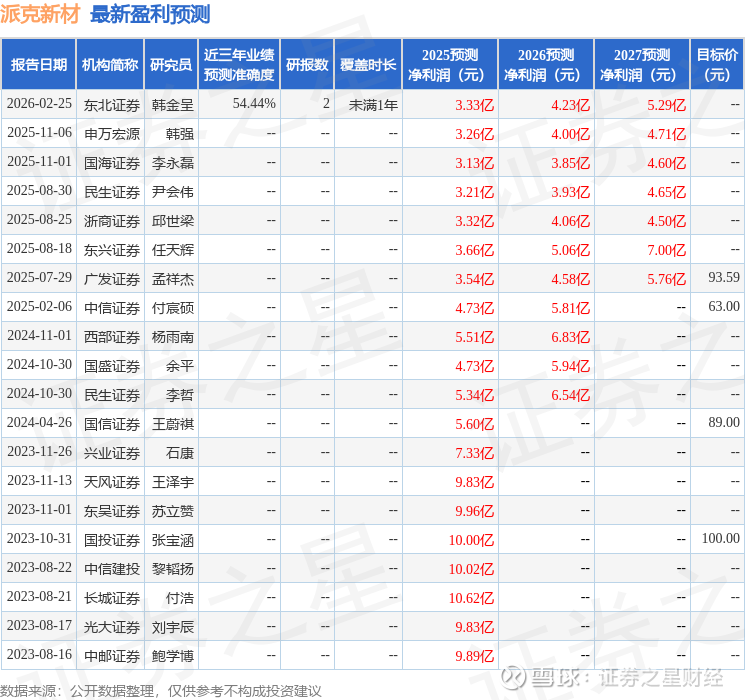Select the 天风证券 institution cell
This screenshot has width=745, height=700.
[112, 481]
